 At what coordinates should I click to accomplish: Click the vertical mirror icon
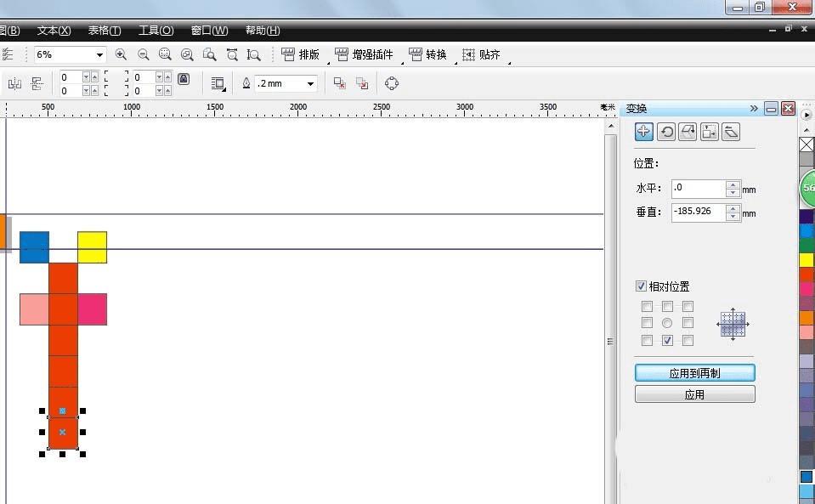point(37,83)
